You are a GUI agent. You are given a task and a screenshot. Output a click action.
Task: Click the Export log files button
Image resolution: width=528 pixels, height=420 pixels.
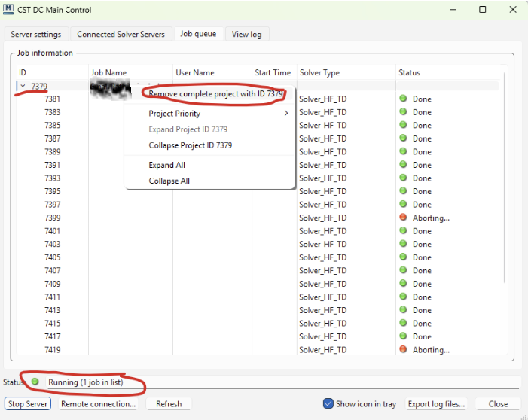[436, 403]
